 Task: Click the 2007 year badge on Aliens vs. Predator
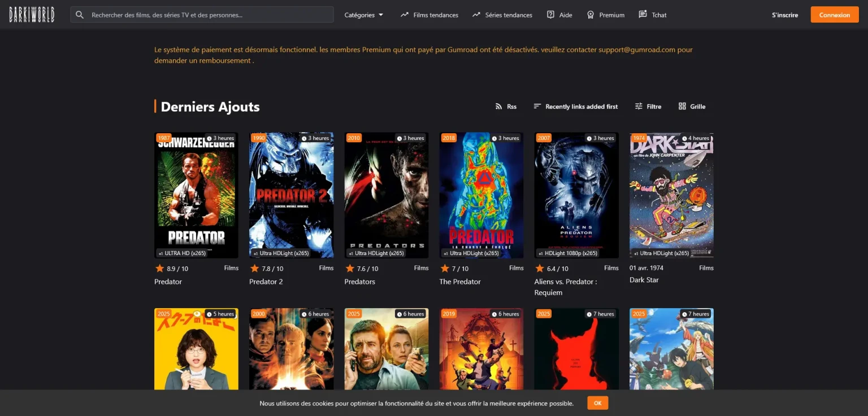(544, 138)
